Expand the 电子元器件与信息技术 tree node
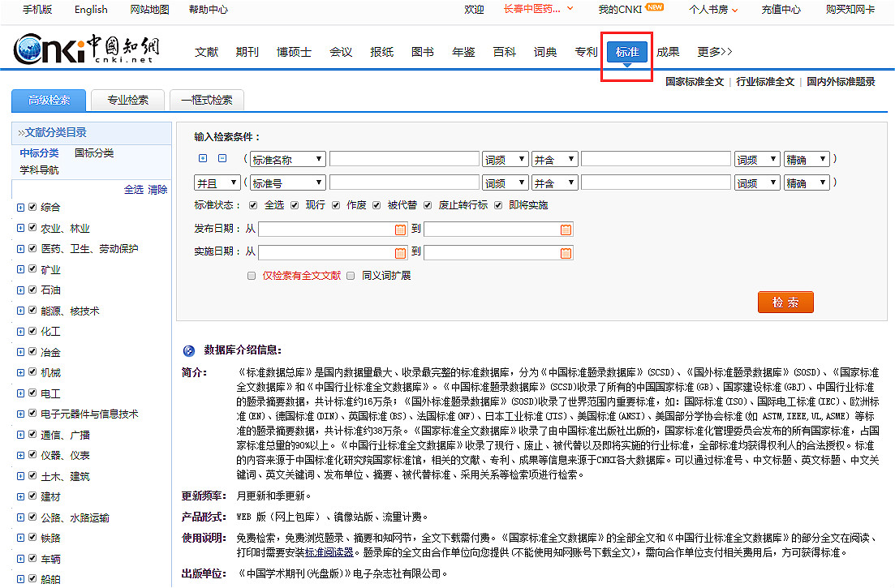This screenshot has width=895, height=588. pyautogui.click(x=20, y=414)
